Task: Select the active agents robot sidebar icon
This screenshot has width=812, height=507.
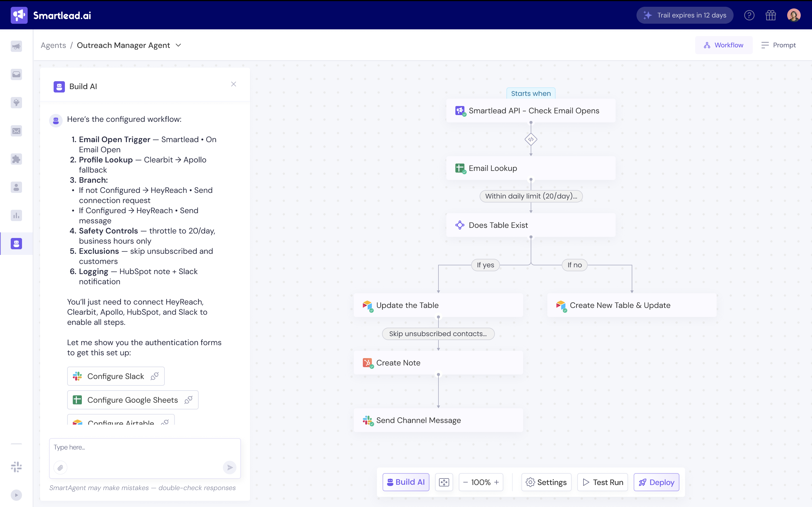Action: pos(16,243)
